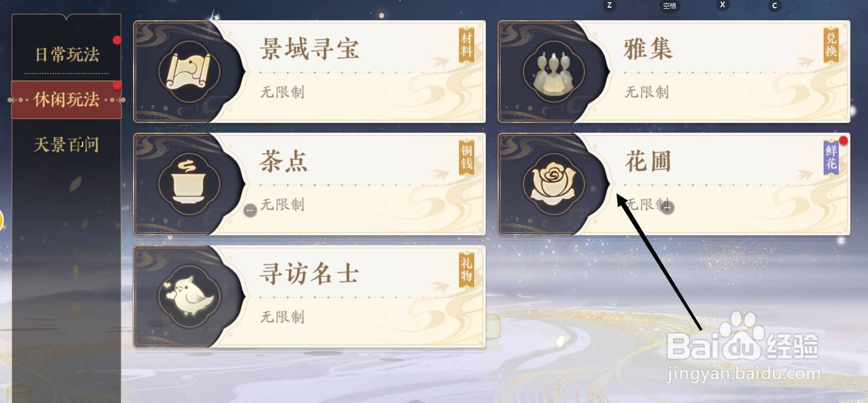Click the 铜钱 ribbon tag

[467, 158]
